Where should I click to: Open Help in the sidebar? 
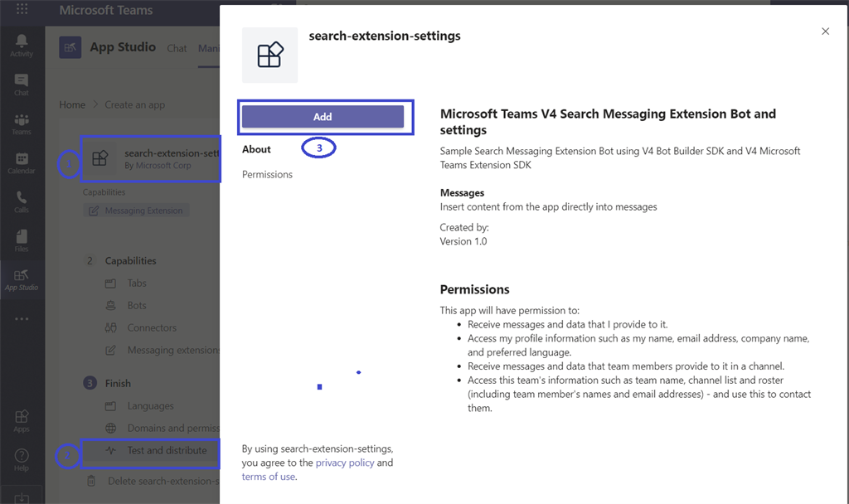click(21, 458)
